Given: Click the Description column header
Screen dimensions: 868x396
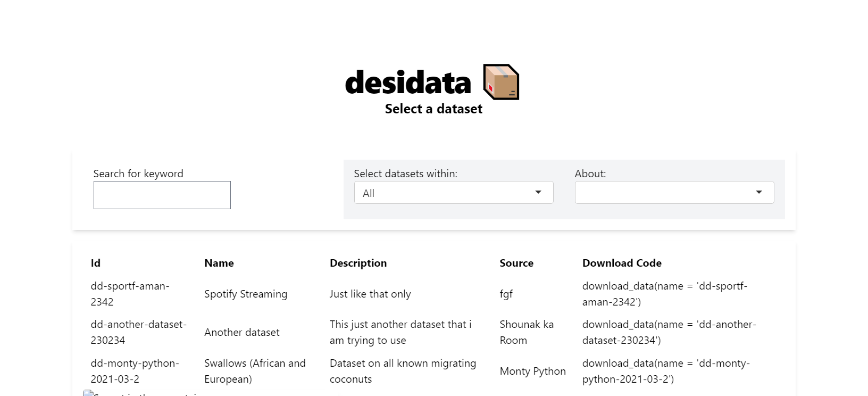Looking at the screenshot, I should (x=358, y=263).
